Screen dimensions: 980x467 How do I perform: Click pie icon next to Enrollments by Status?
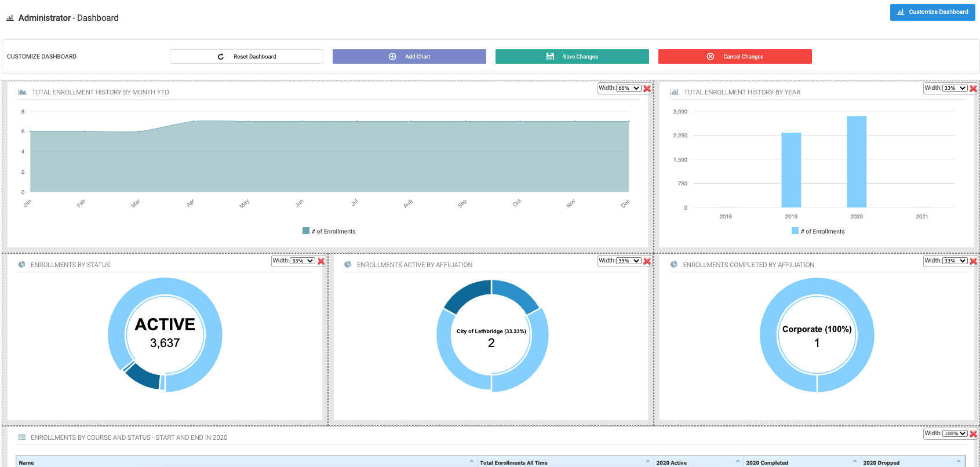pyautogui.click(x=22, y=265)
